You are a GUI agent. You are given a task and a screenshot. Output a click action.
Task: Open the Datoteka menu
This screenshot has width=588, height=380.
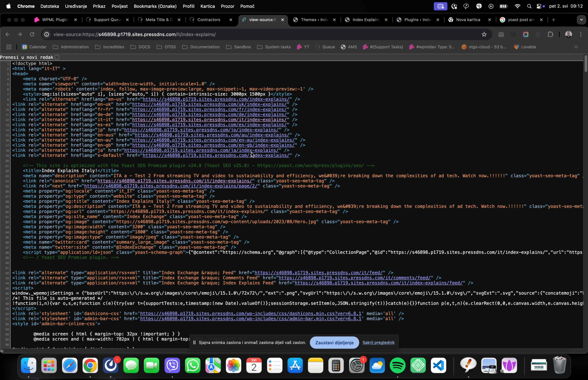(x=50, y=6)
